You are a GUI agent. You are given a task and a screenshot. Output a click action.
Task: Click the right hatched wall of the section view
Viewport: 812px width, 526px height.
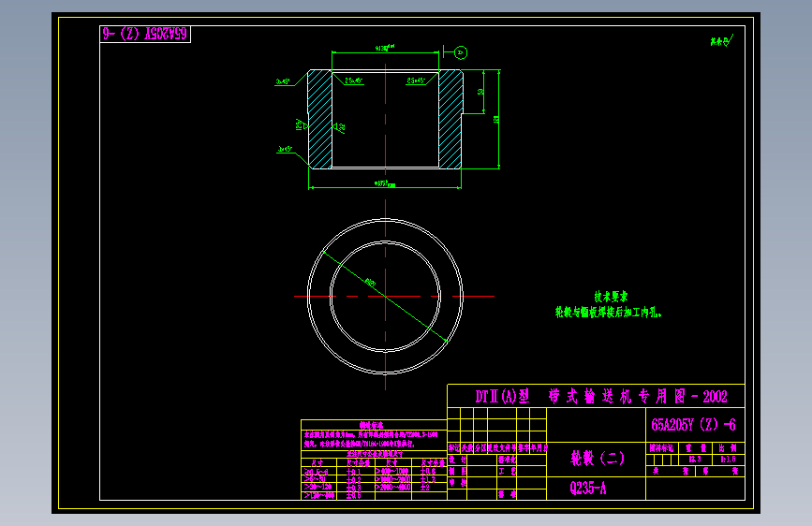(450, 119)
